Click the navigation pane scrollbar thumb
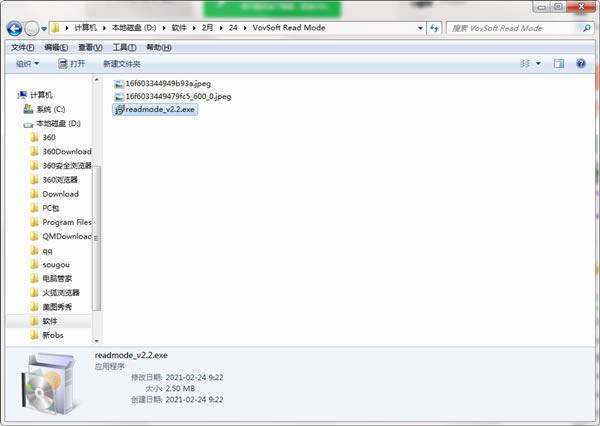The height and width of the screenshot is (426, 600). click(x=96, y=238)
